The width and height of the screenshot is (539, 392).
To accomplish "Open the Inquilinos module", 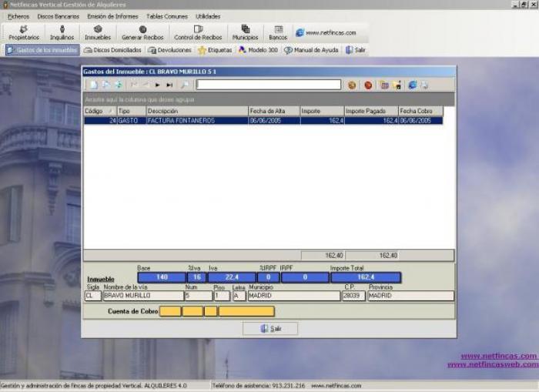I will (62, 33).
